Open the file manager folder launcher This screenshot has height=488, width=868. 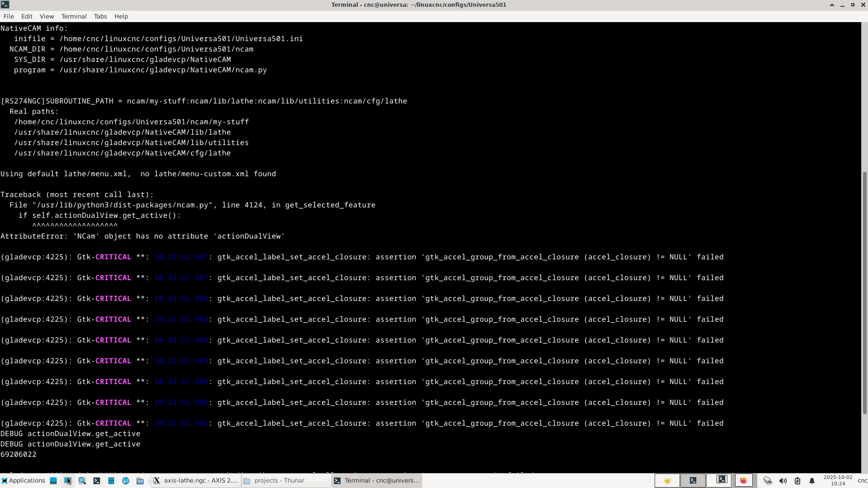coord(140,481)
